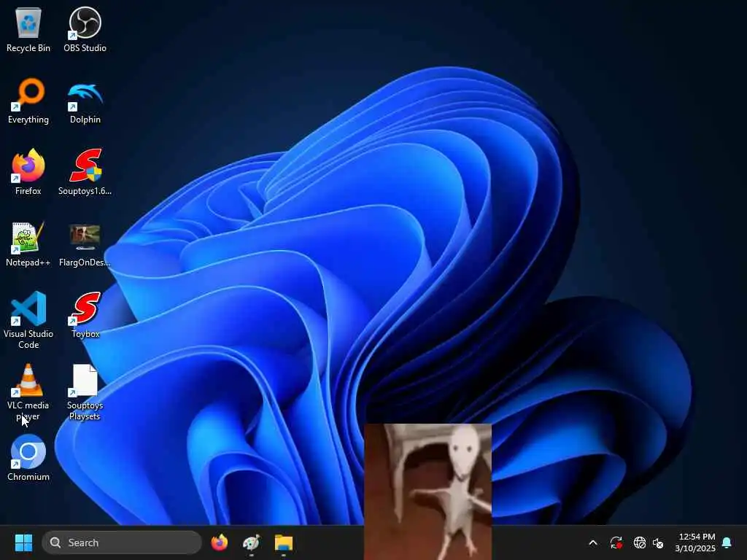Select the Notepad++ desktop shortcut
The image size is (747, 560).
click(28, 244)
